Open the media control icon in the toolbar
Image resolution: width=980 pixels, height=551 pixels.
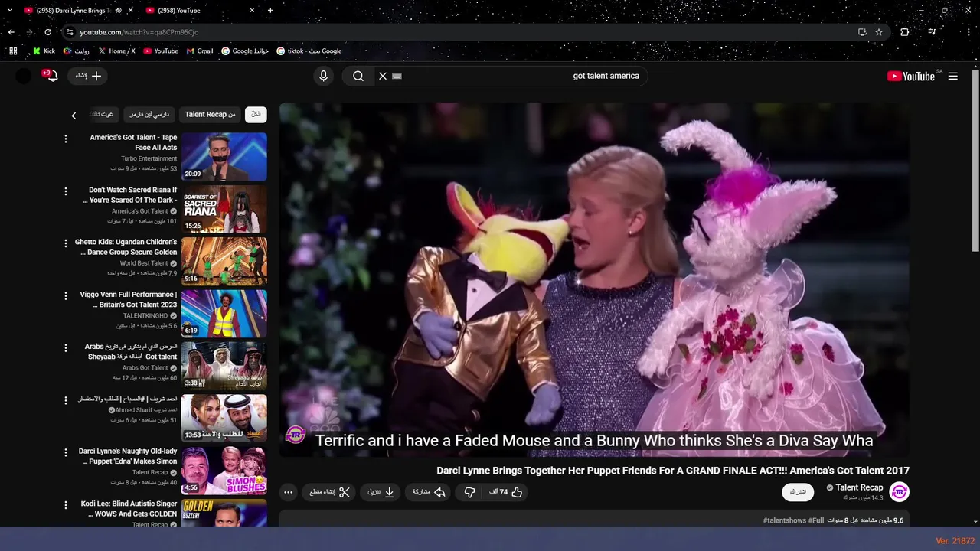click(932, 32)
